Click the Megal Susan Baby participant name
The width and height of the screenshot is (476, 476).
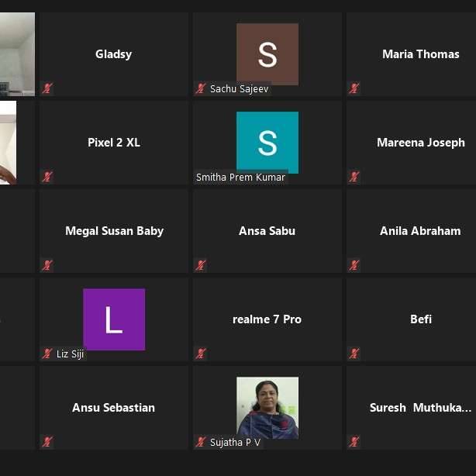coord(115,231)
